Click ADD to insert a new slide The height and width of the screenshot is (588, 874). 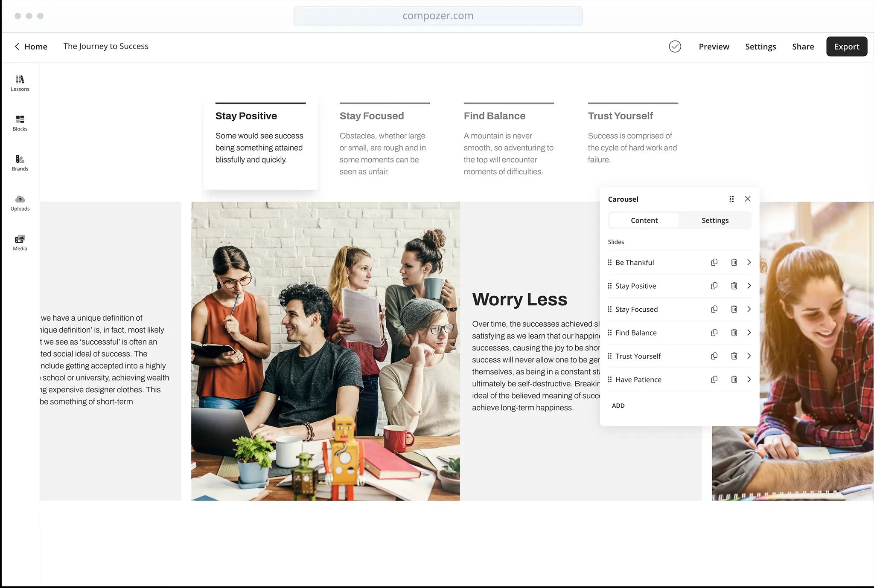(x=618, y=406)
